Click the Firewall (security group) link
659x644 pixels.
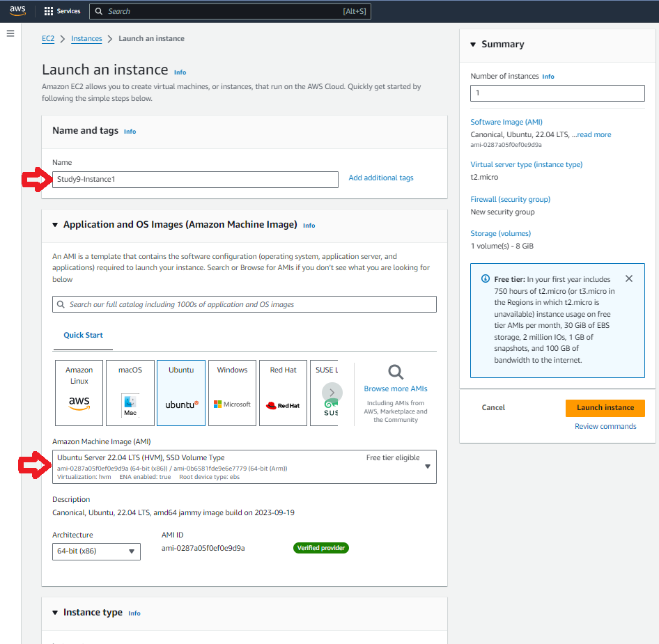510,199
